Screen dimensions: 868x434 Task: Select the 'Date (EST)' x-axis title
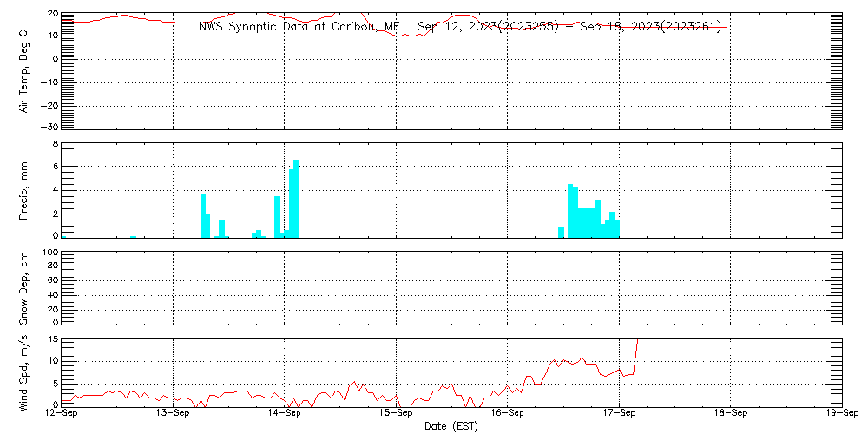click(x=451, y=427)
